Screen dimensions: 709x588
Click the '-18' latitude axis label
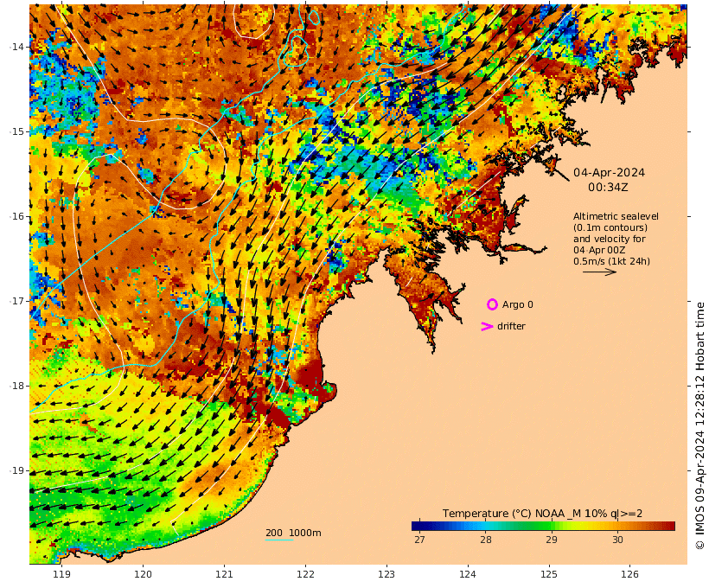17,386
